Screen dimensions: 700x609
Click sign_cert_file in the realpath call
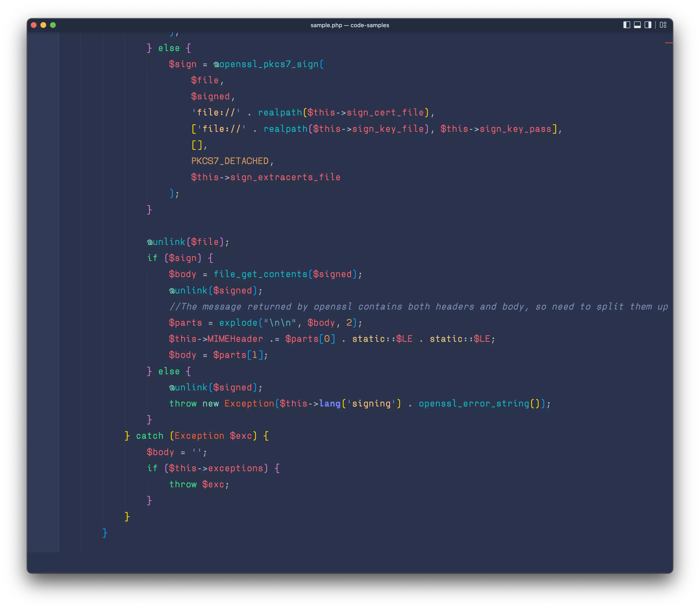coord(385,113)
